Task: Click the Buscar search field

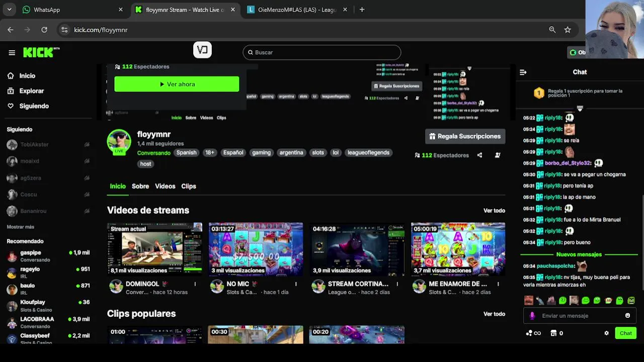Action: [322, 52]
